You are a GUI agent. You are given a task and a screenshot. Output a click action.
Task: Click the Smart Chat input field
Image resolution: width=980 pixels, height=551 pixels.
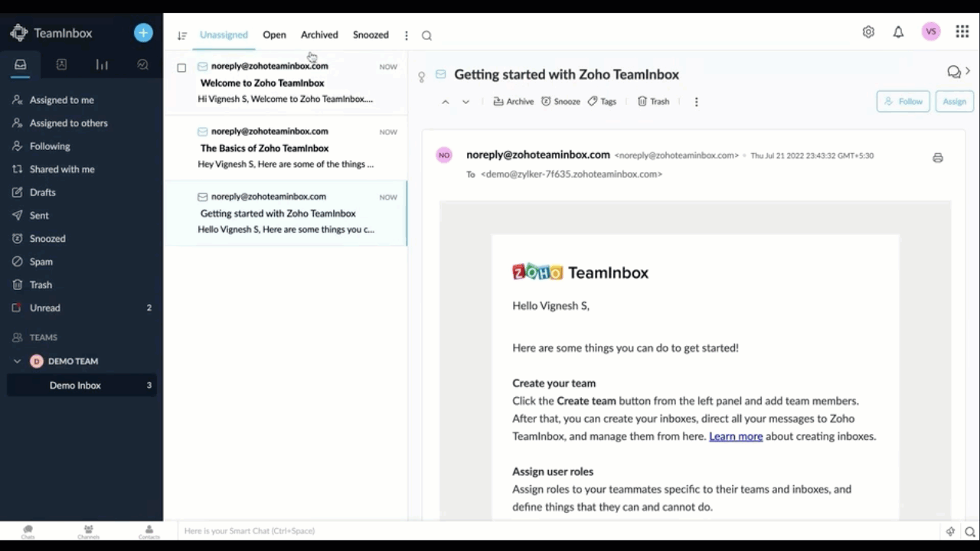pyautogui.click(x=559, y=531)
